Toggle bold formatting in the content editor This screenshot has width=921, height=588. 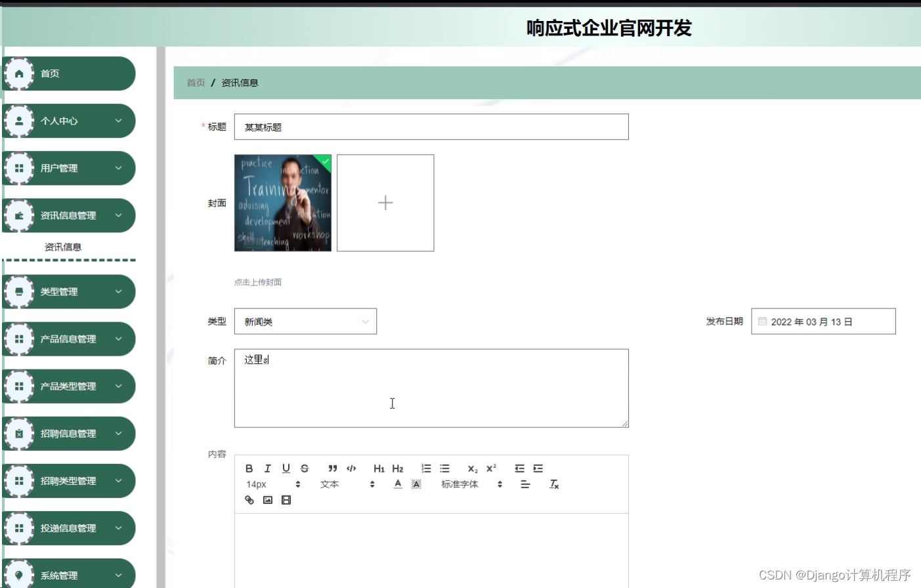(x=249, y=468)
